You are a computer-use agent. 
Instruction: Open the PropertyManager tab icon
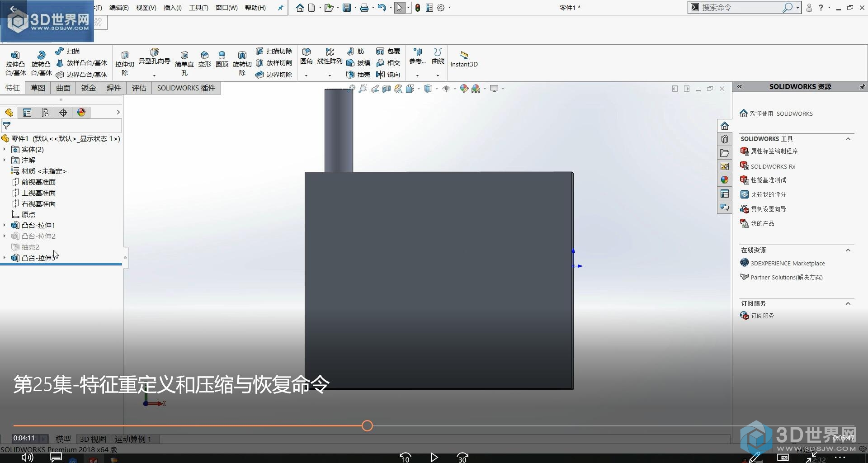pos(27,113)
